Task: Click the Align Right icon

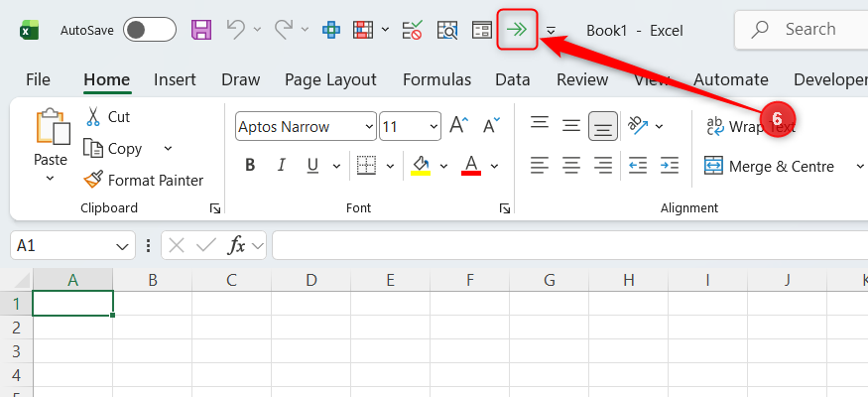Action: [603, 165]
